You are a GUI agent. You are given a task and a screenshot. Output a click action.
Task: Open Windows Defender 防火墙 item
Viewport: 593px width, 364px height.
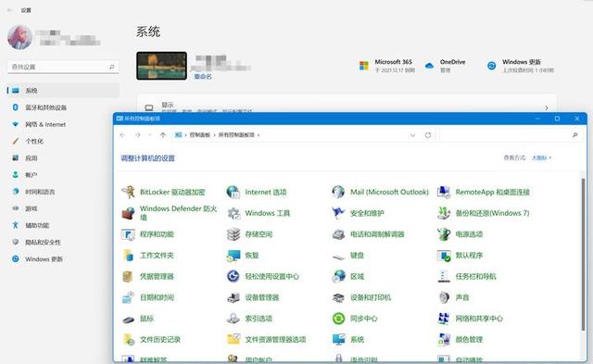click(169, 213)
